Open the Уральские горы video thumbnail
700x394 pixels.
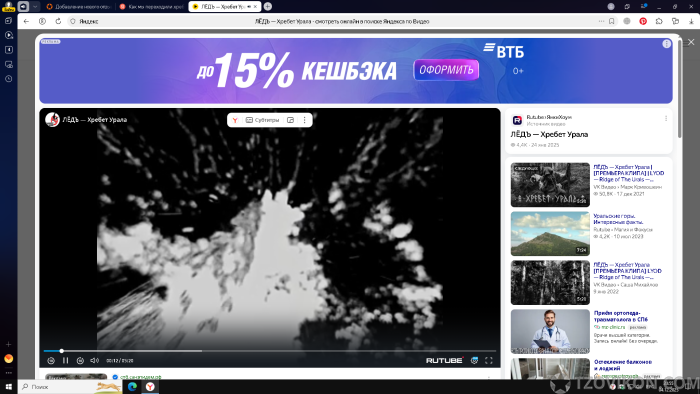click(x=550, y=233)
